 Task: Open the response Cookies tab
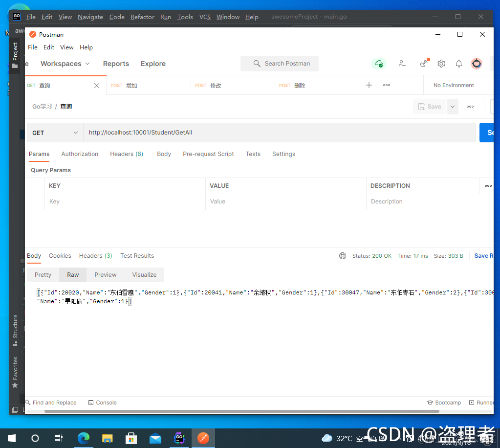[60, 256]
